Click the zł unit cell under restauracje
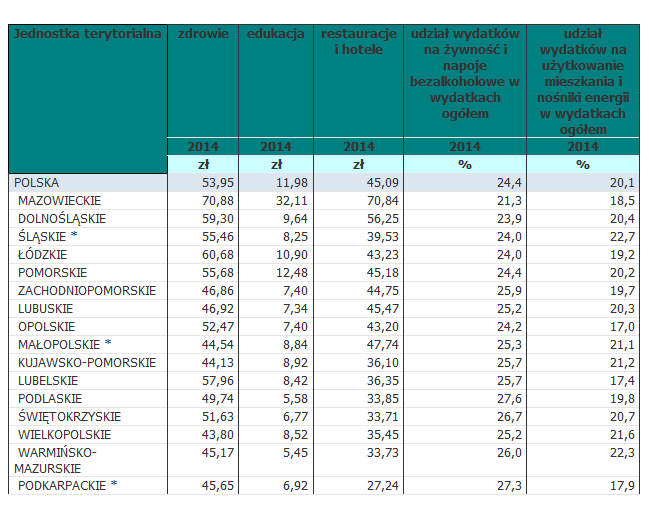The image size is (649, 517). [358, 164]
